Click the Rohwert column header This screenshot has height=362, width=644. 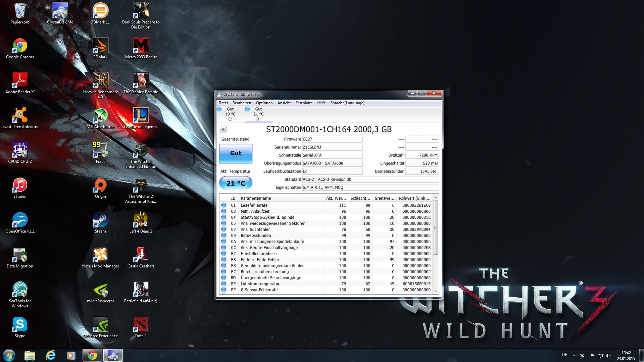pyautogui.click(x=414, y=198)
